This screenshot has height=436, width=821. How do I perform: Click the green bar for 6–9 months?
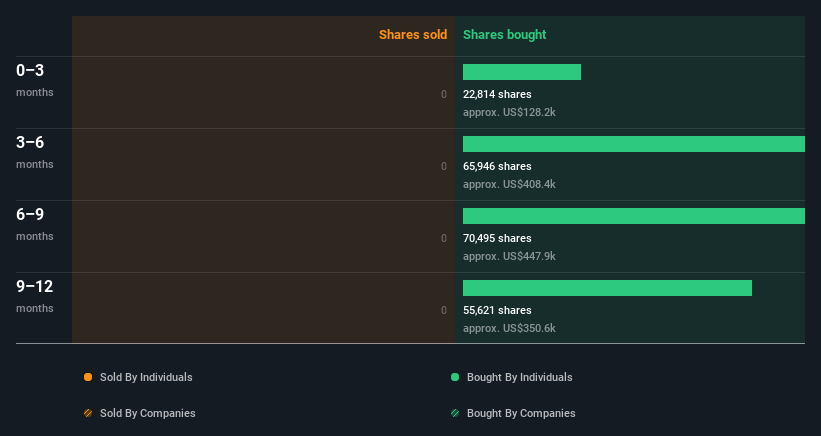634,216
